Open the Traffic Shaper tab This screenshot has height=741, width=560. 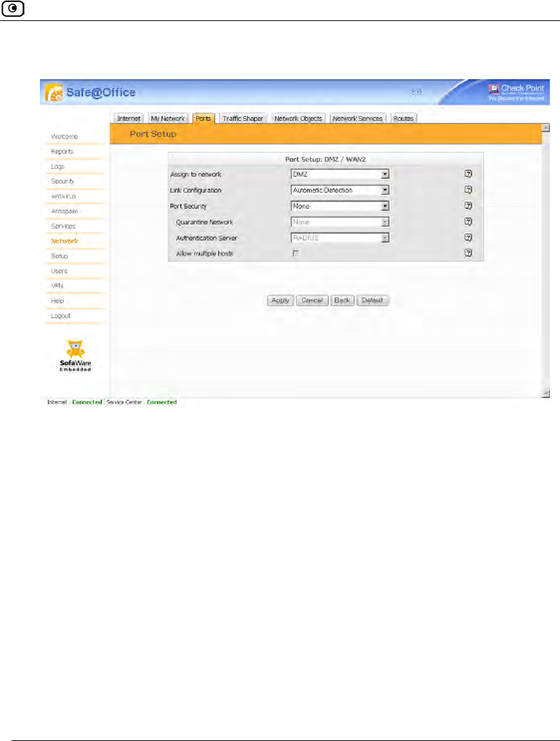(243, 118)
